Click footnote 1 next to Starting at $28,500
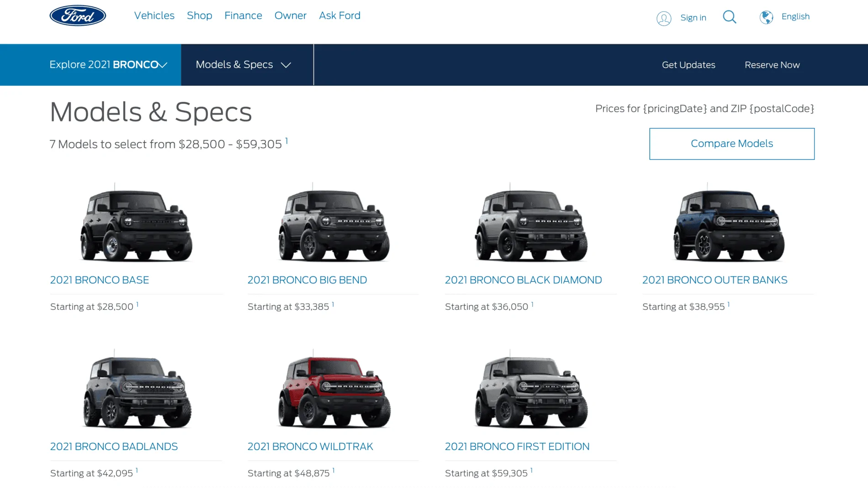 tap(137, 304)
